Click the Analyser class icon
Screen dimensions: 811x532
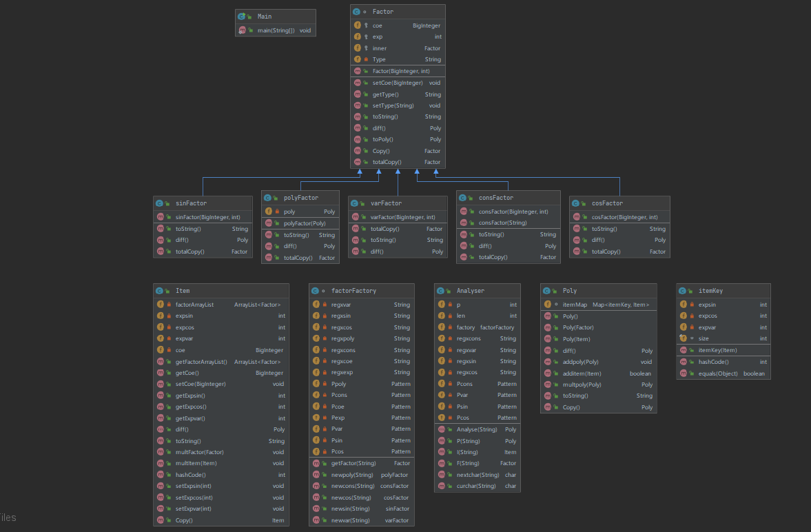(x=440, y=291)
